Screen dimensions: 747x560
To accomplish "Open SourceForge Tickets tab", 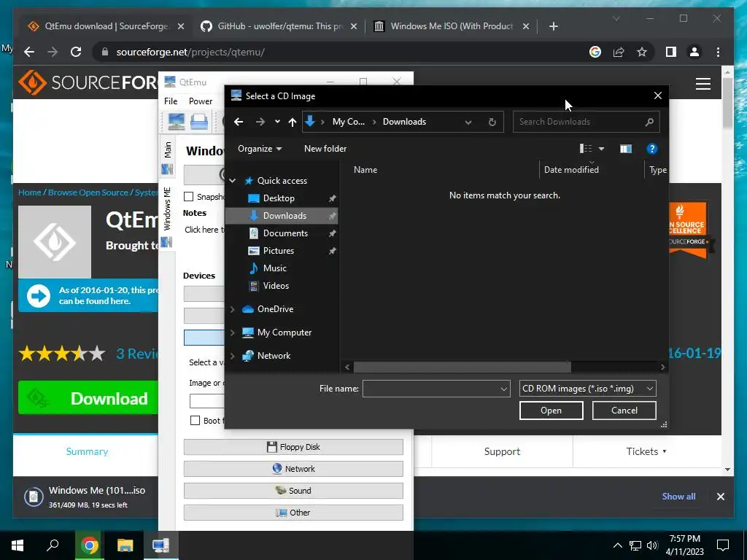I will click(646, 451).
